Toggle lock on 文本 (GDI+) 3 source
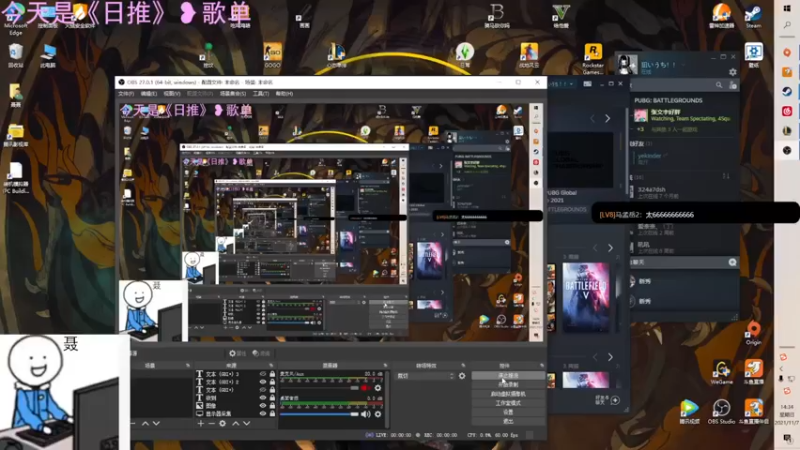The height and width of the screenshot is (450, 800). click(x=272, y=374)
